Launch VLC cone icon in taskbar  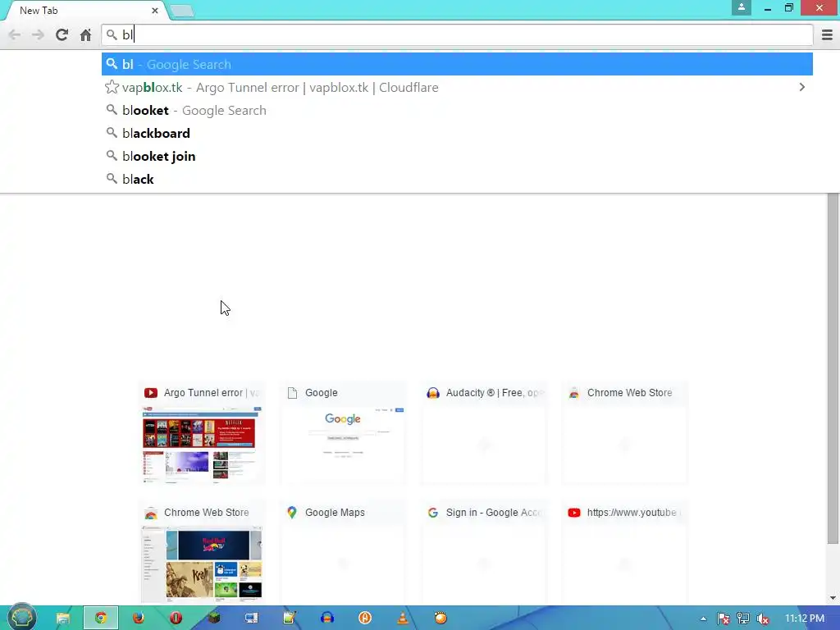[x=403, y=619]
